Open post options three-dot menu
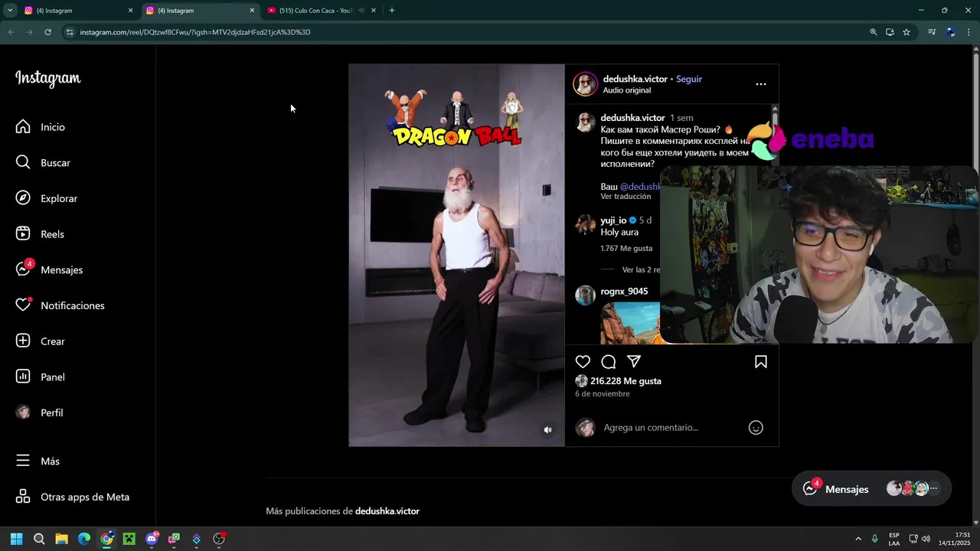980x551 pixels. [x=760, y=84]
